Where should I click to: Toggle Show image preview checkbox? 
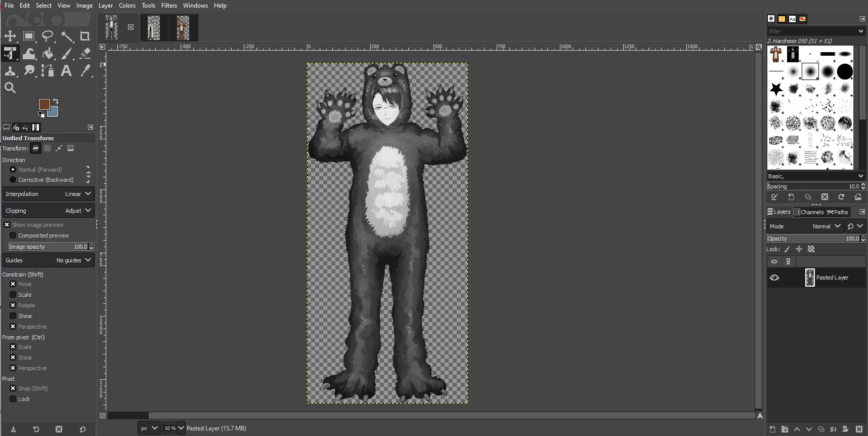pyautogui.click(x=7, y=225)
